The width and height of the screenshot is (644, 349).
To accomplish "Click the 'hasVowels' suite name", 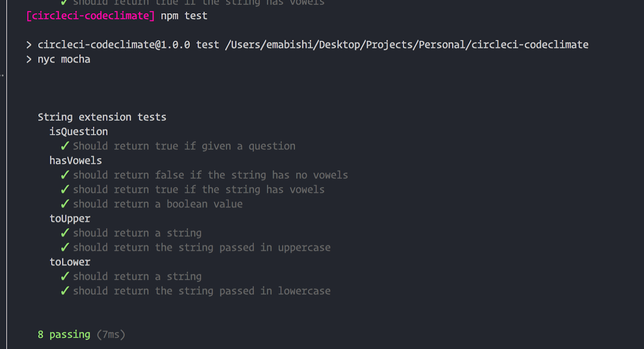I will coord(76,161).
